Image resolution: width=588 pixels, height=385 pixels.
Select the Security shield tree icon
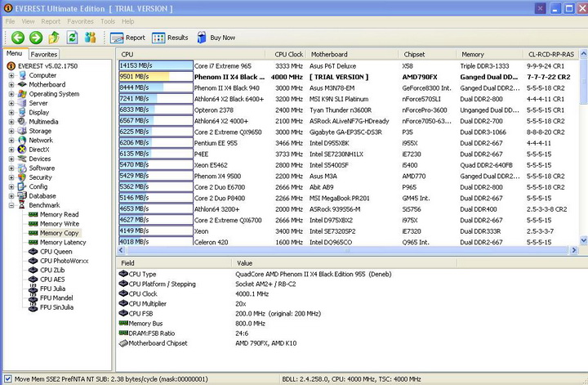coord(23,177)
